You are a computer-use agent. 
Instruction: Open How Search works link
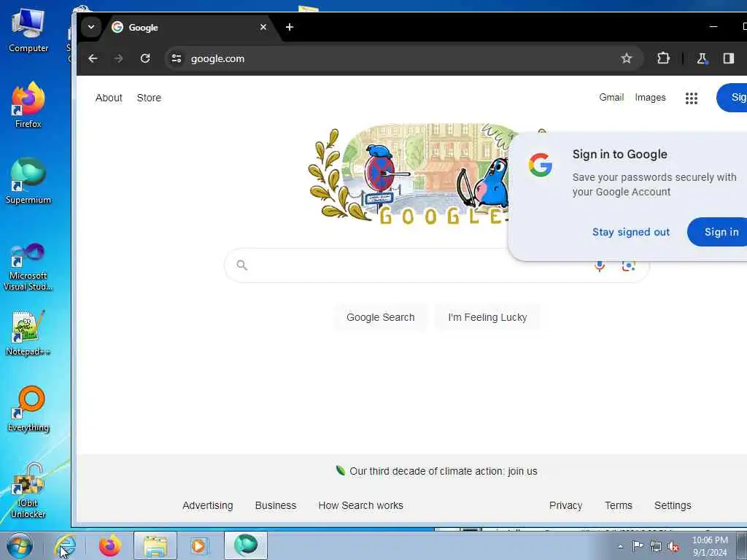click(360, 505)
